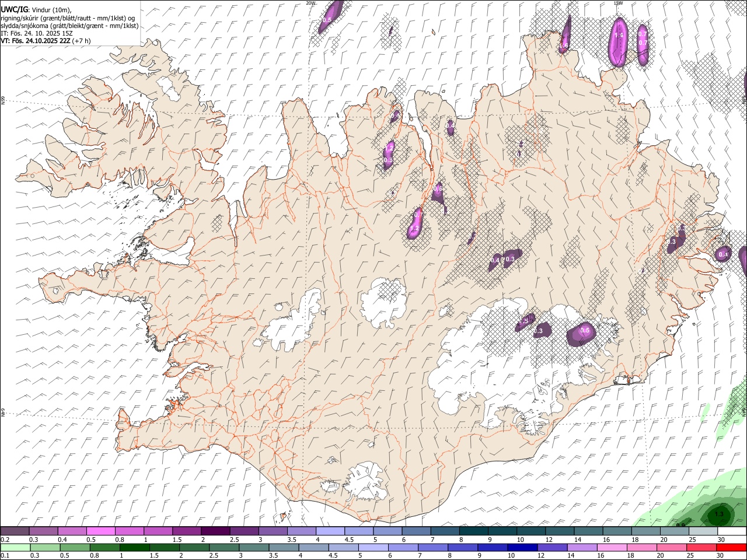Click the 0.7 value above the southern 1.2 label
Viewport: 747px width, 560px height.
417,215
